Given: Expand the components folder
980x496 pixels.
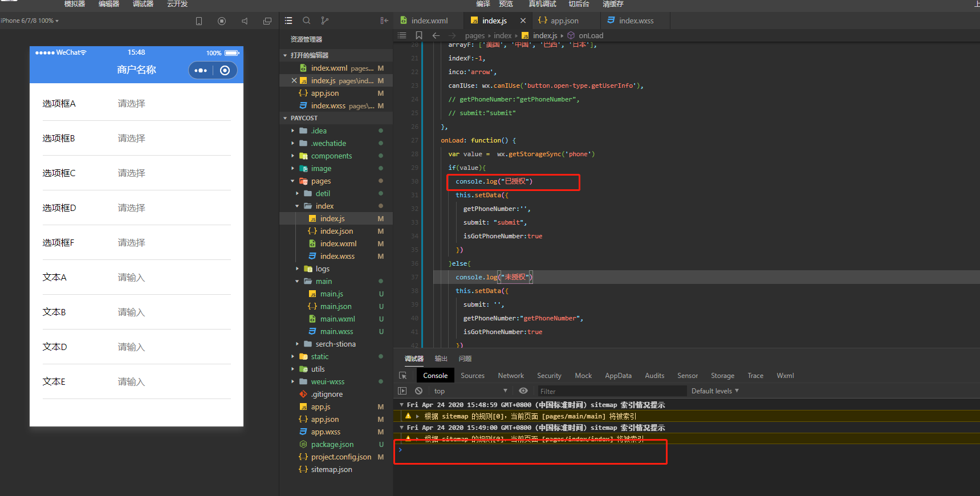Looking at the screenshot, I should coord(293,156).
